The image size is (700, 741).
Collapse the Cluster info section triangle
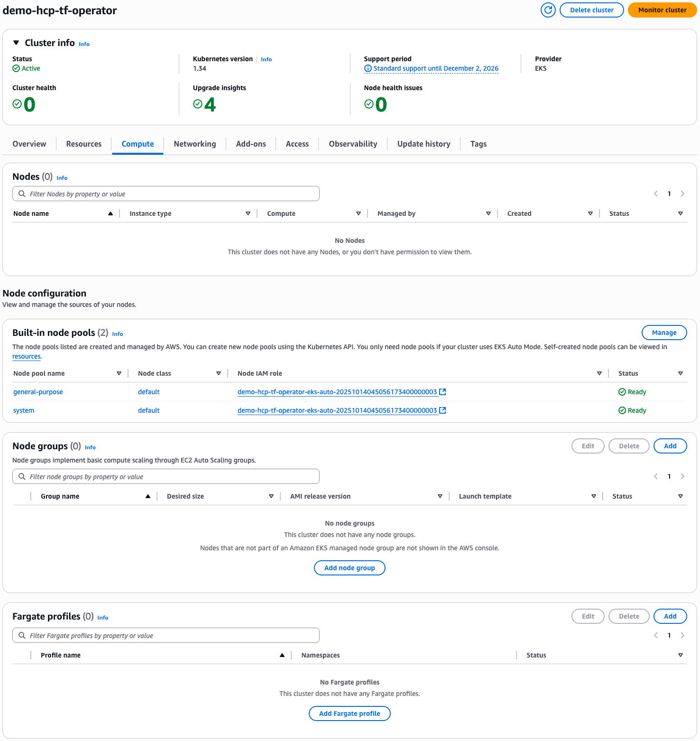coord(16,43)
